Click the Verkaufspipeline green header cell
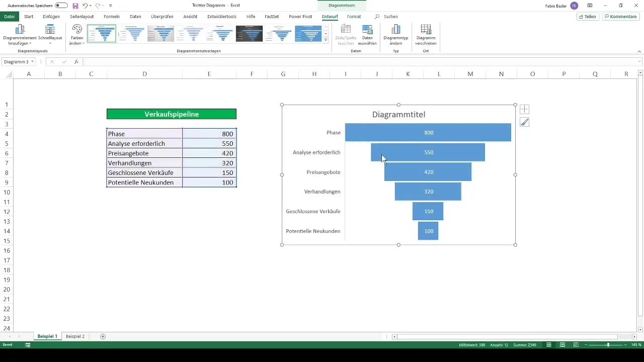The height and width of the screenshot is (362, 644). (172, 114)
